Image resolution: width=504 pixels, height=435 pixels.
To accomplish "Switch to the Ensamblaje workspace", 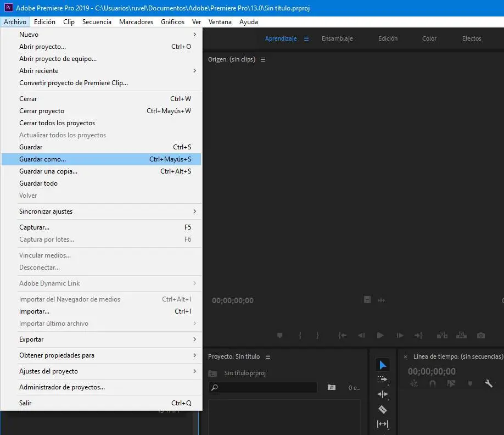I will click(337, 38).
